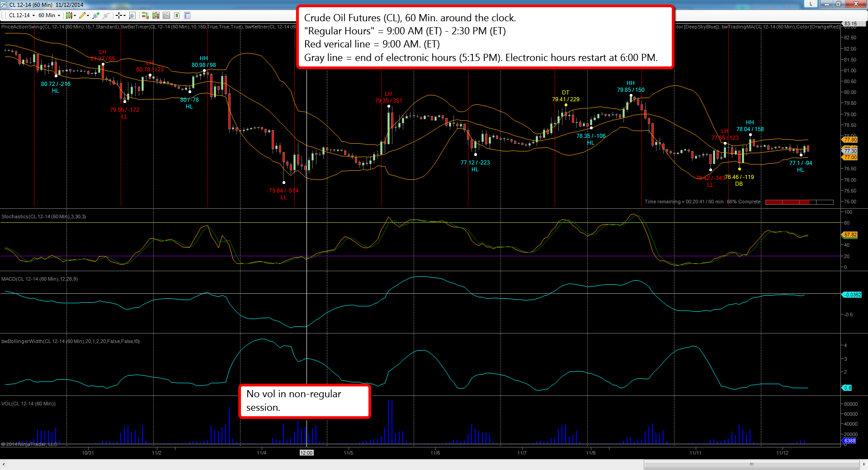Click the 76.46 / -119 swing label
This screenshot has height=470, width=868.
[740, 177]
